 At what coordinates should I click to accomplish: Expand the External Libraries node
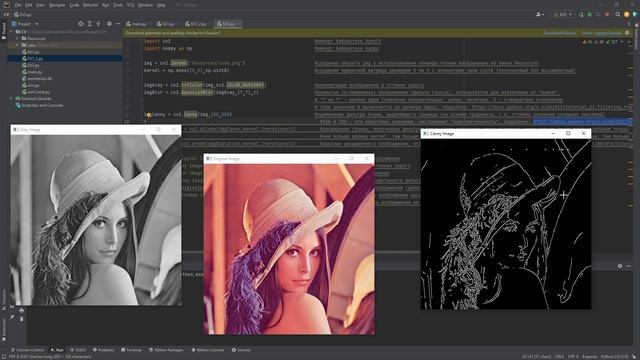[12, 98]
